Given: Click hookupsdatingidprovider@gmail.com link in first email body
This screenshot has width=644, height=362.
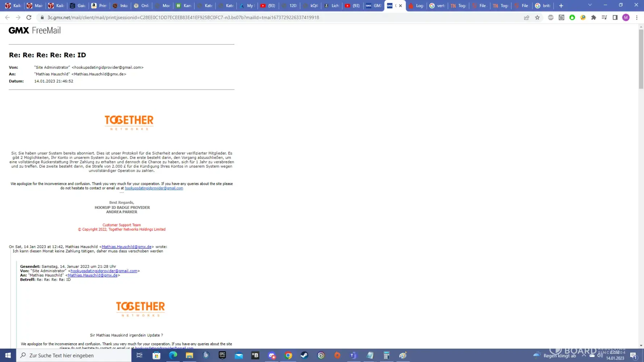Looking at the screenshot, I should 154,188.
